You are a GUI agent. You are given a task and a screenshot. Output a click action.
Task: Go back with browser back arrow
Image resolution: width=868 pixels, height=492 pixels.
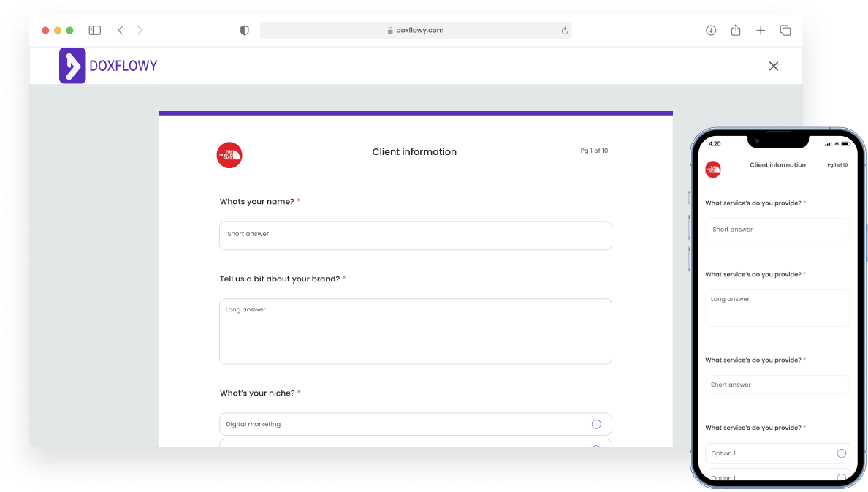click(x=120, y=31)
